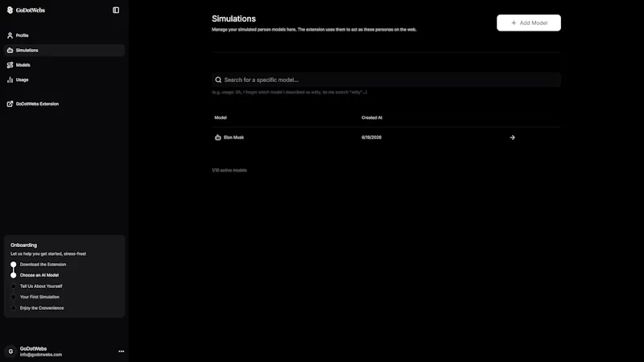Screen dimensions: 644x362
Task: Click the Usage bar chart icon
Action: coord(10,80)
